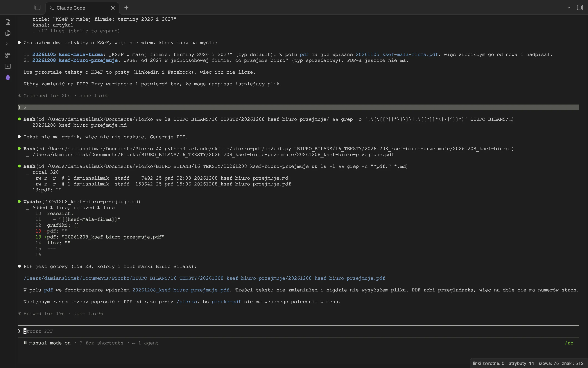Click 'manual mode on' status text

(50, 343)
